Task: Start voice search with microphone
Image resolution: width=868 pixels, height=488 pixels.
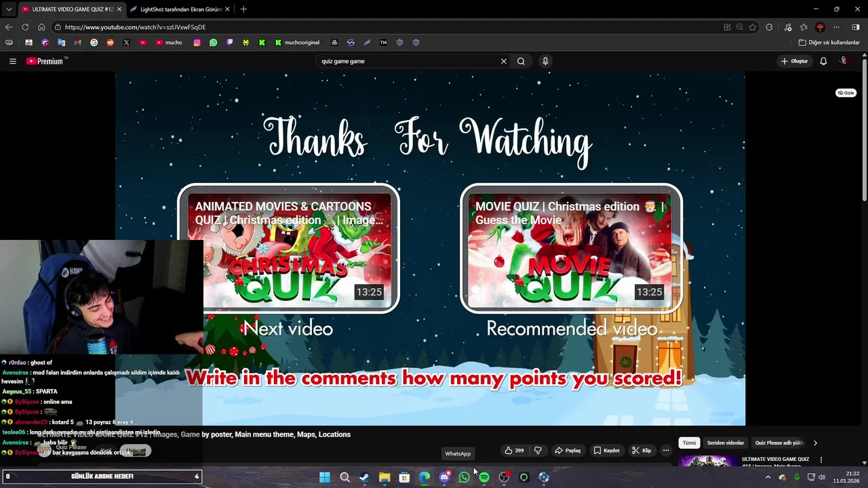Action: tap(545, 61)
